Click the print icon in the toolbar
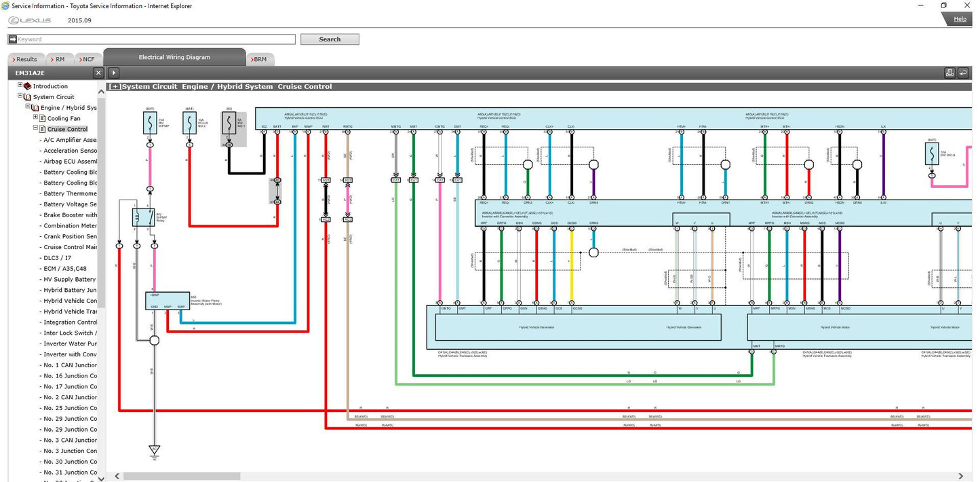 click(949, 73)
